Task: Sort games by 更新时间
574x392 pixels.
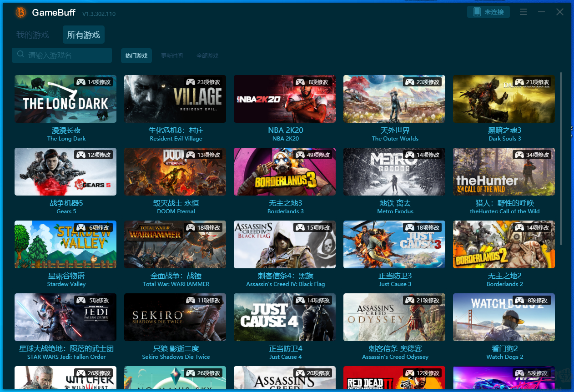Action: pos(172,56)
